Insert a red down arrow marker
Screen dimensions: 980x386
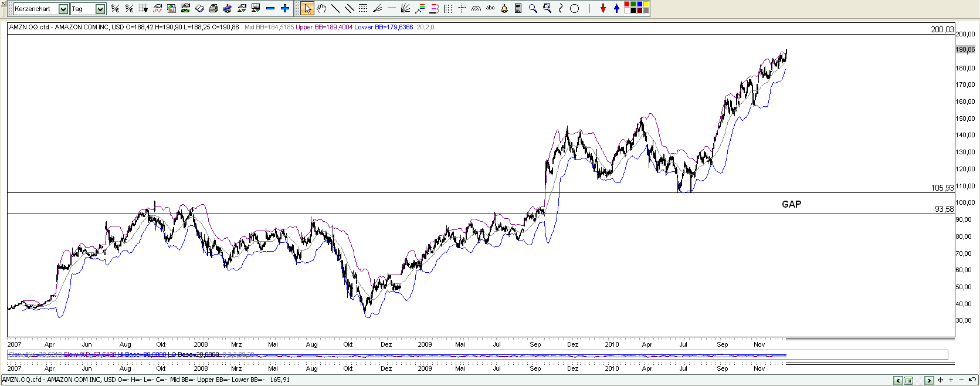pos(603,8)
